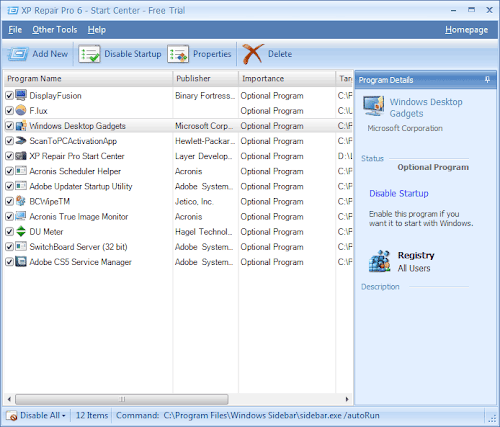This screenshot has width=500, height=427.
Task: Click the DisplayFusion monitor icon
Action: (x=21, y=96)
